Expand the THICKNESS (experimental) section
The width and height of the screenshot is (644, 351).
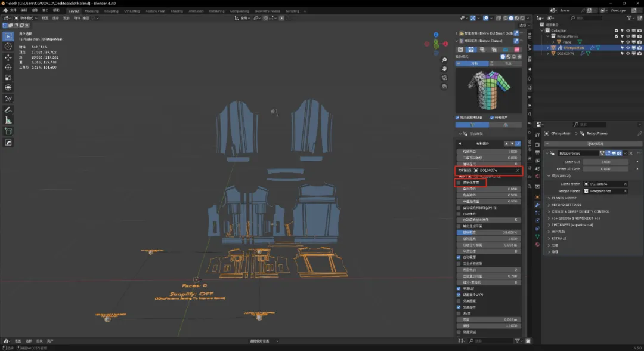coord(571,225)
